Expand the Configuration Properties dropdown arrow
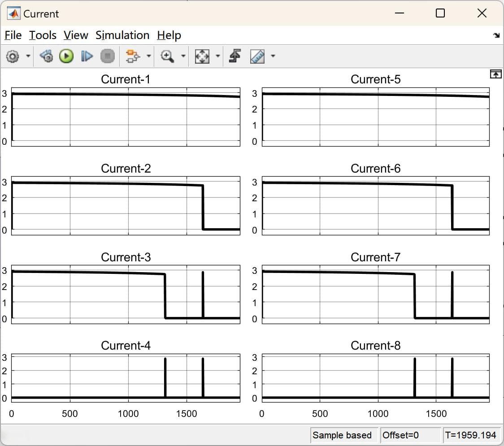 [28, 56]
